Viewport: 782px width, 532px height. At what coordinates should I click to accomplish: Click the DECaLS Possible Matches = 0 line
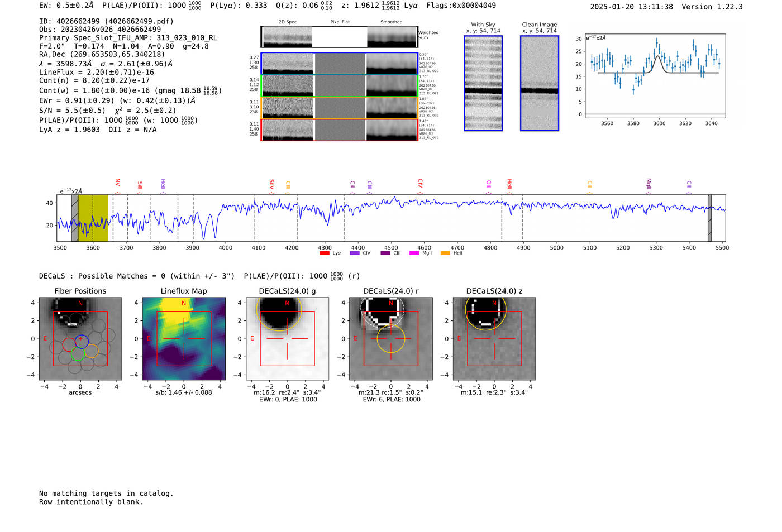137,276
